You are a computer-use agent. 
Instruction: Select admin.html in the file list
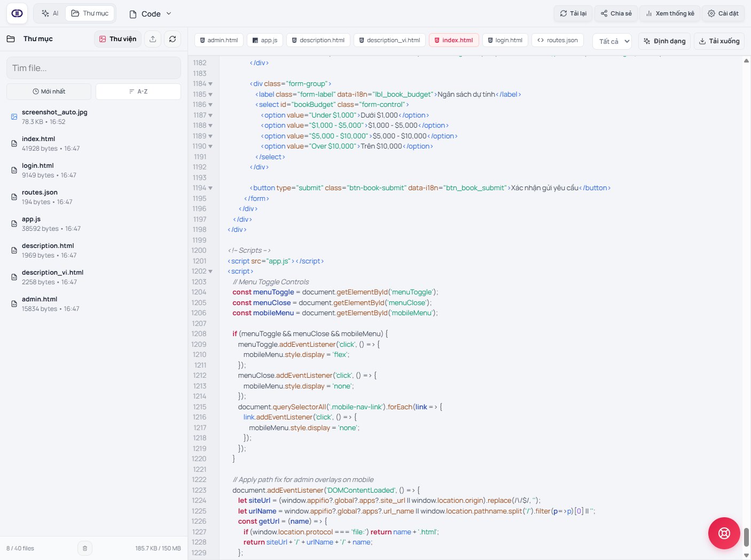point(93,304)
